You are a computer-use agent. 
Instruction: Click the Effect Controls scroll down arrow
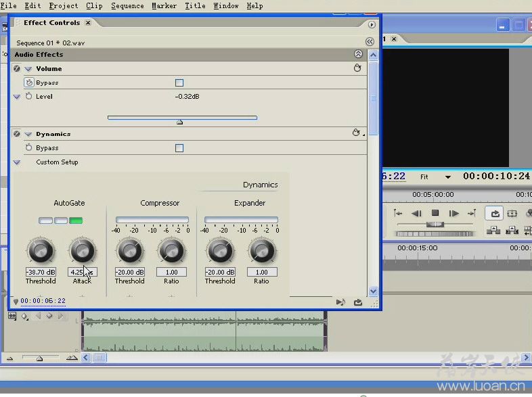coord(373,291)
